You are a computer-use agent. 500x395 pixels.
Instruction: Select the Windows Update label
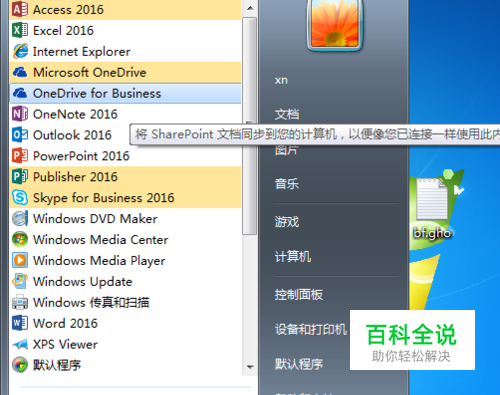[83, 282]
